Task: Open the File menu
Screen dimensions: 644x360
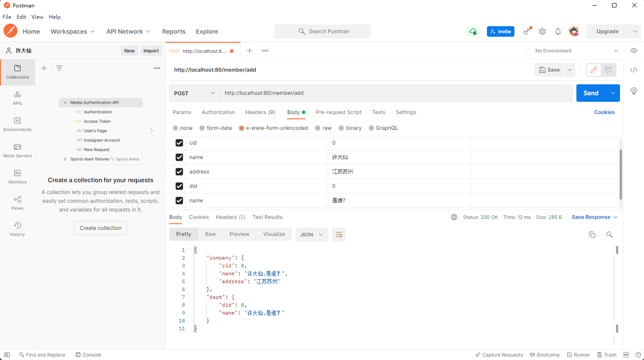Action: coord(7,17)
